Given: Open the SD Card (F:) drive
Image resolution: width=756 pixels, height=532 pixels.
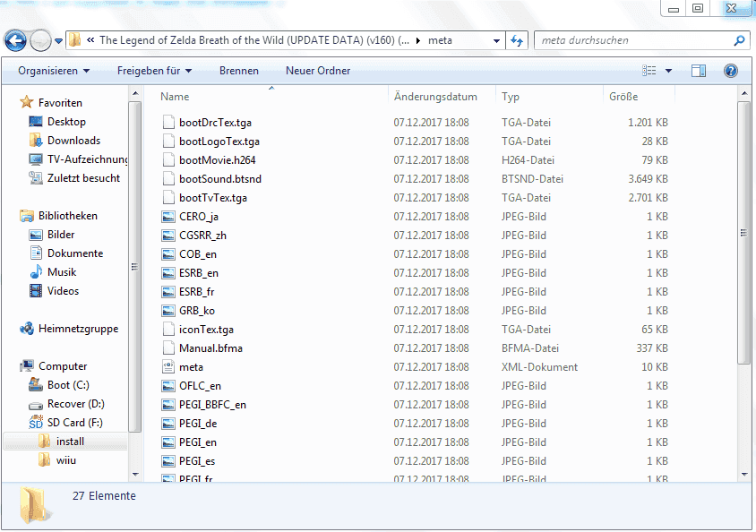Looking at the screenshot, I should (x=74, y=423).
